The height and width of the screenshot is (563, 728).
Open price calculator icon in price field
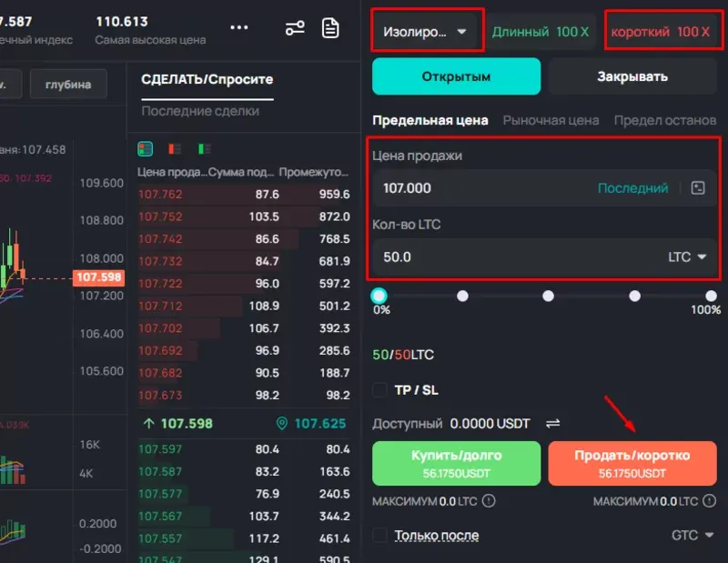698,188
